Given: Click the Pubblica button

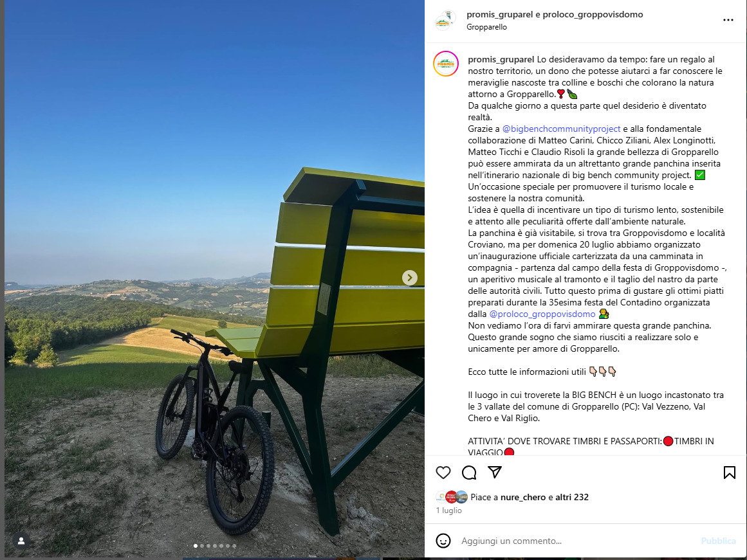Looking at the screenshot, I should pos(718,541).
